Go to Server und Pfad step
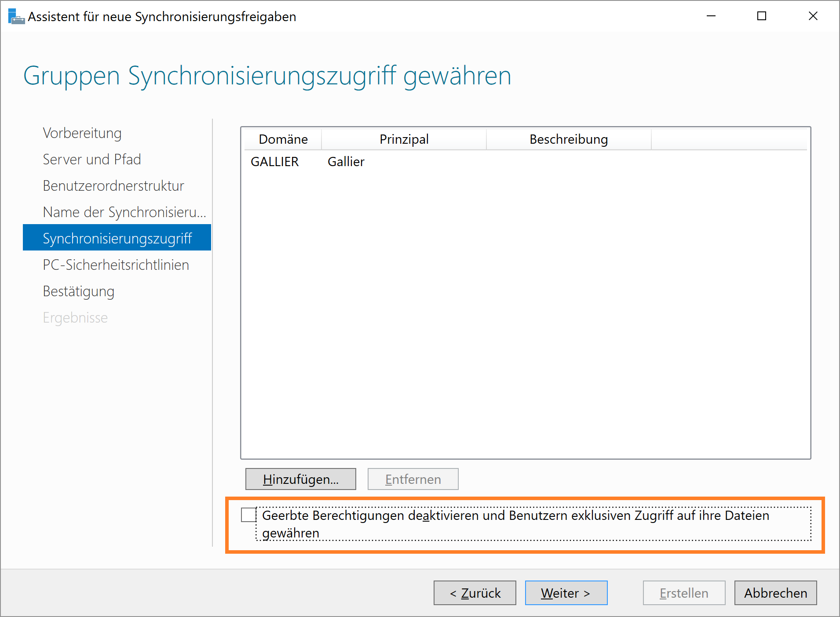840x617 pixels. [x=92, y=160]
